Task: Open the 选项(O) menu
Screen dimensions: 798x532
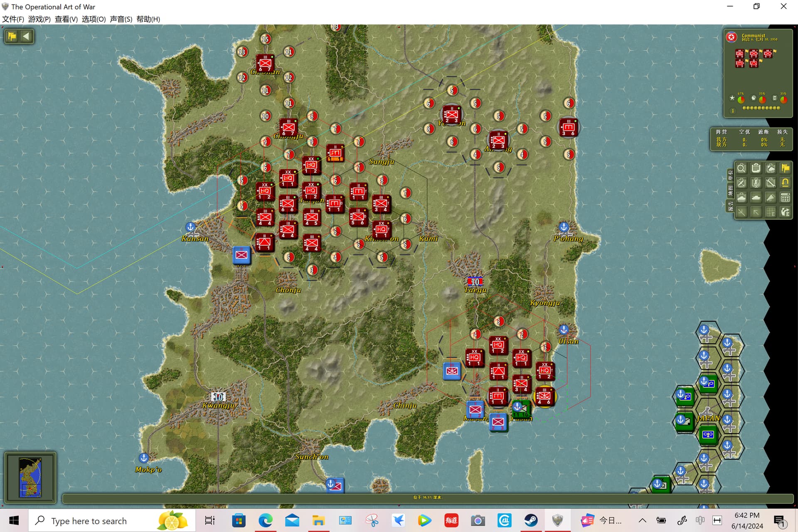Action: point(94,19)
